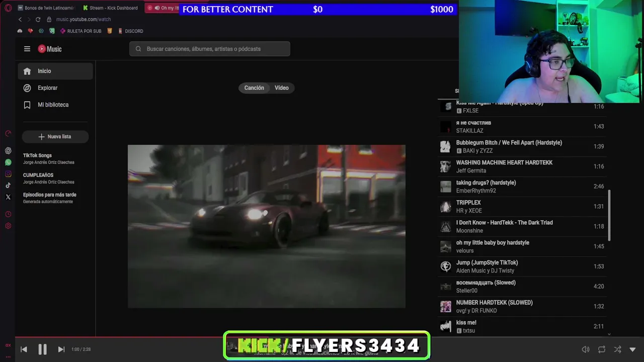Play NUMBER HARDTEKK (SLOWED) in queue
644x362 pixels.
pyautogui.click(x=522, y=307)
